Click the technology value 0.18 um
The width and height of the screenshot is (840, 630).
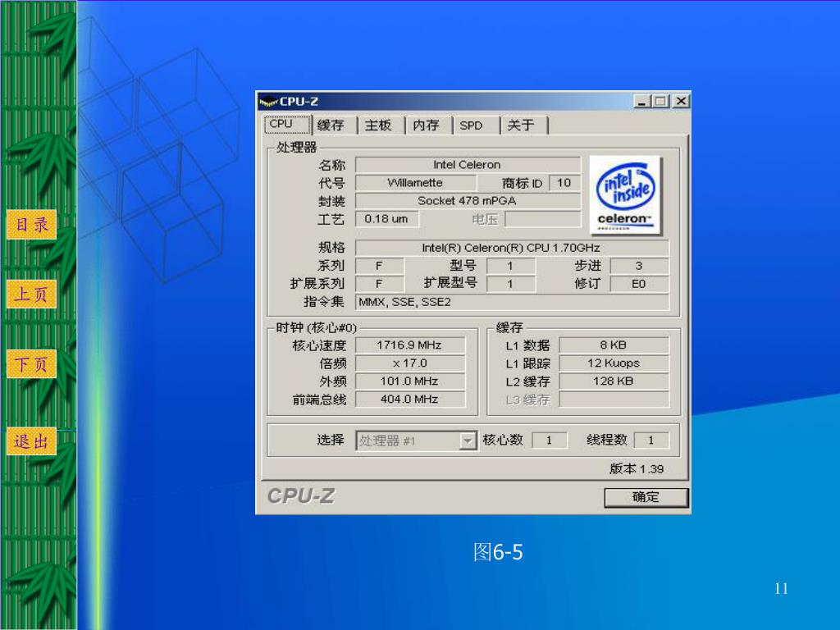[387, 219]
